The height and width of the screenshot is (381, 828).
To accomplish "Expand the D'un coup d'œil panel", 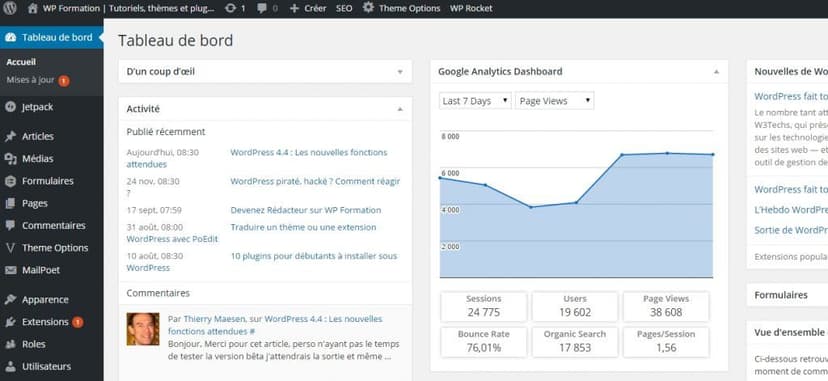I will coord(400,72).
